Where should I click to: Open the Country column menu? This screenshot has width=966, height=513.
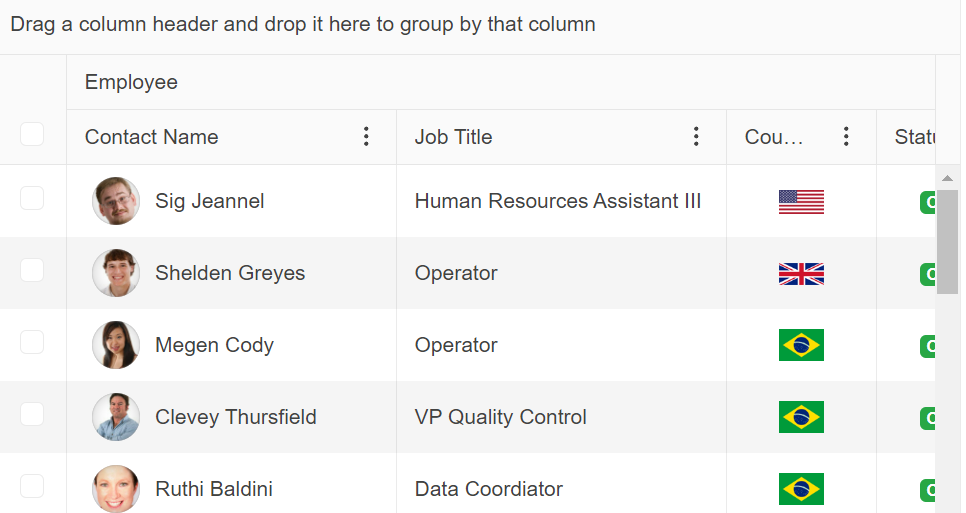click(847, 137)
